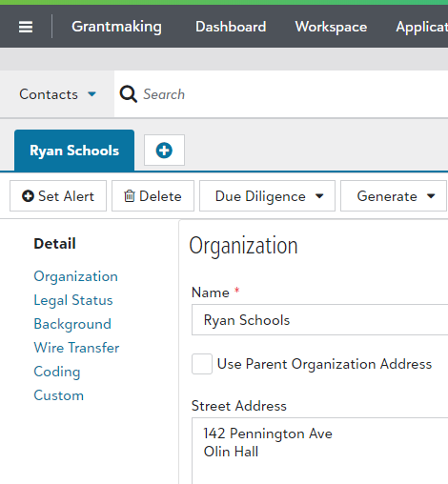Jump to Legal Status section
The image size is (448, 484).
pos(73,300)
